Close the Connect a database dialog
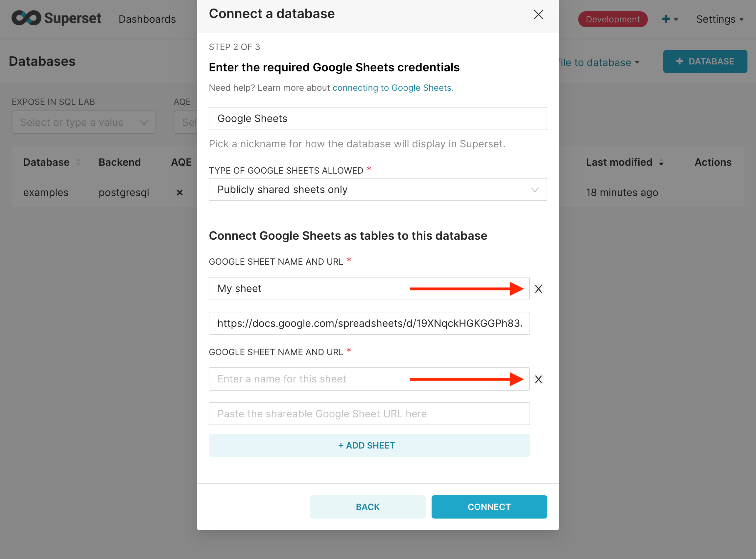 pos(538,14)
